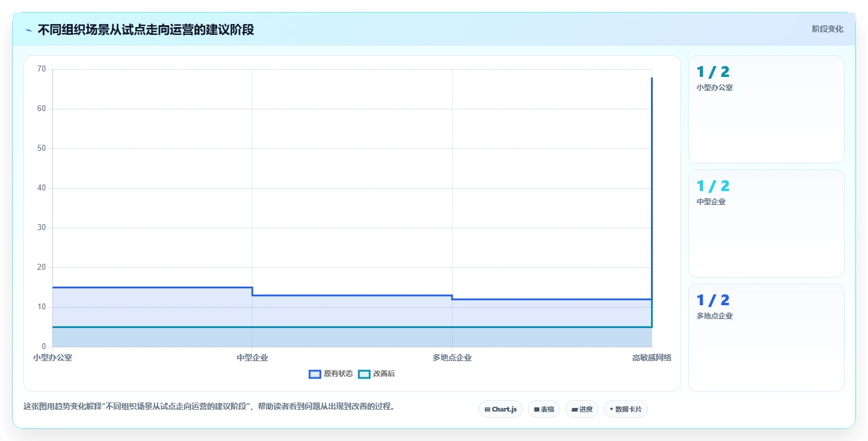The image size is (868, 441).
Task: Click the y-axis value 20
Action: 41,267
